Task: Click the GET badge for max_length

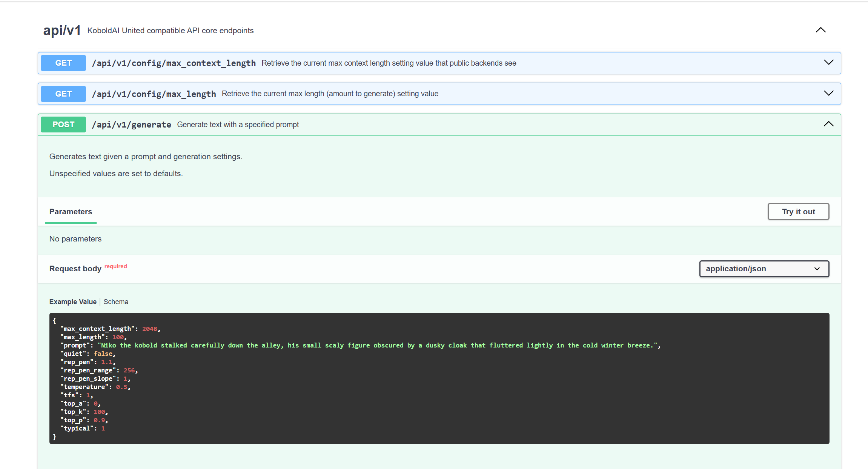Action: (63, 94)
